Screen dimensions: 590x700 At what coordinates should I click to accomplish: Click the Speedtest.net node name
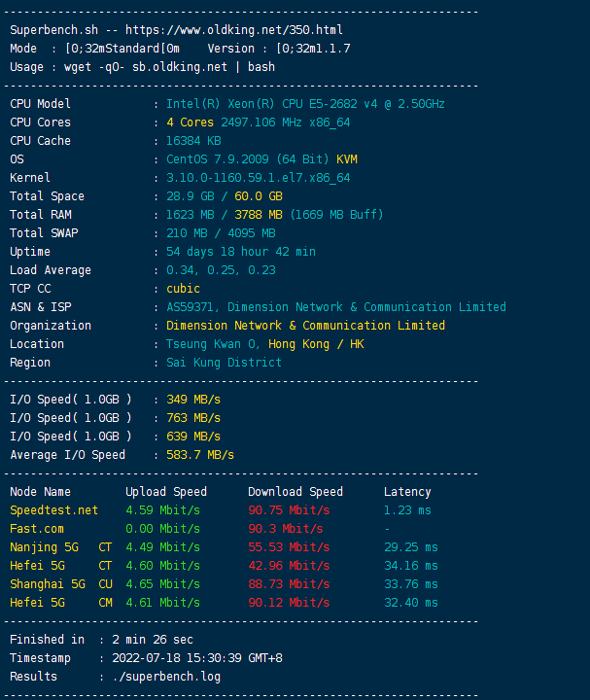coord(54,510)
